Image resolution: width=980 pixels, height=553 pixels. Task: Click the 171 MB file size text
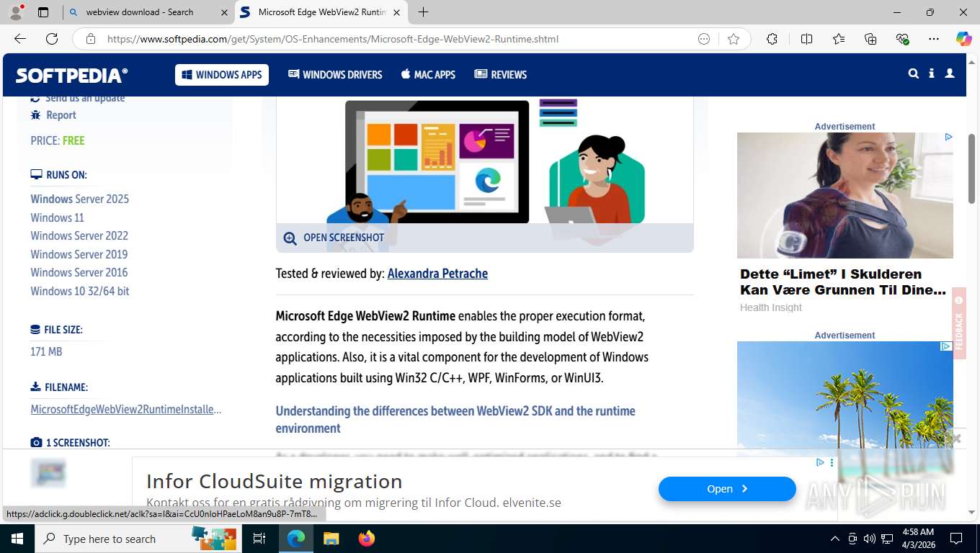pyautogui.click(x=46, y=351)
